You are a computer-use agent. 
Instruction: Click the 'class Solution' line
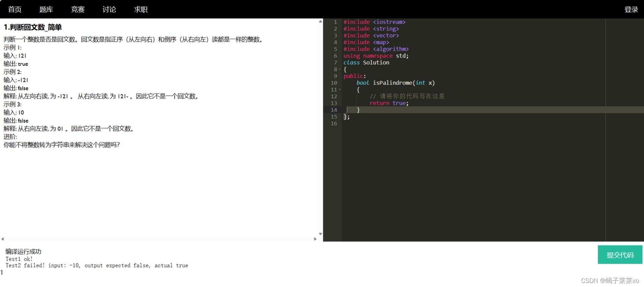click(x=366, y=63)
